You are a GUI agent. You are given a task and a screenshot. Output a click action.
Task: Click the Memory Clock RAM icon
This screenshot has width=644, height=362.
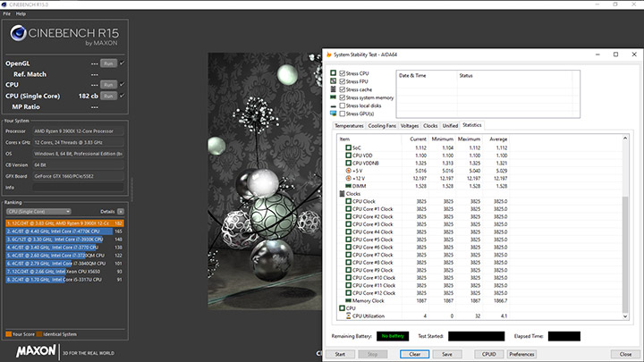349,300
